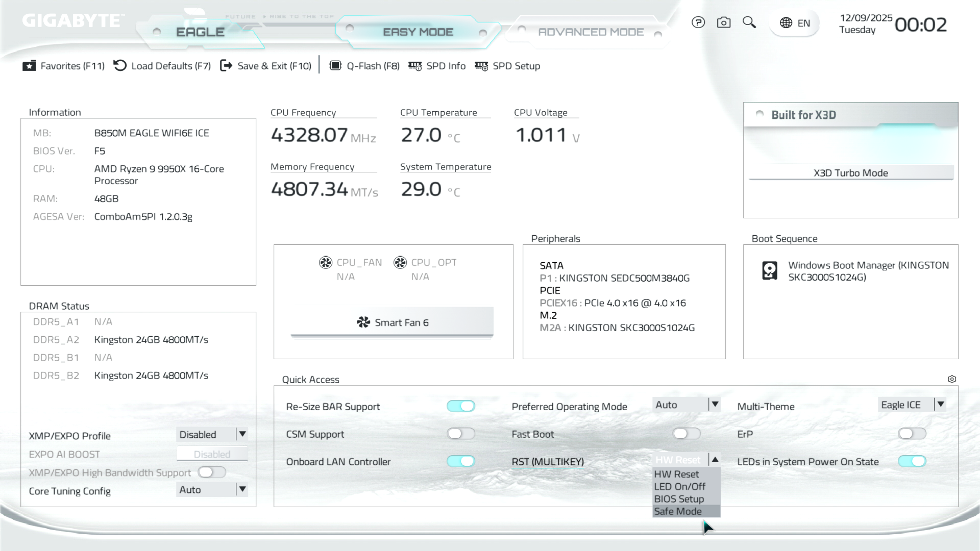
Task: Open search with the magnifier icon
Action: pos(749,22)
